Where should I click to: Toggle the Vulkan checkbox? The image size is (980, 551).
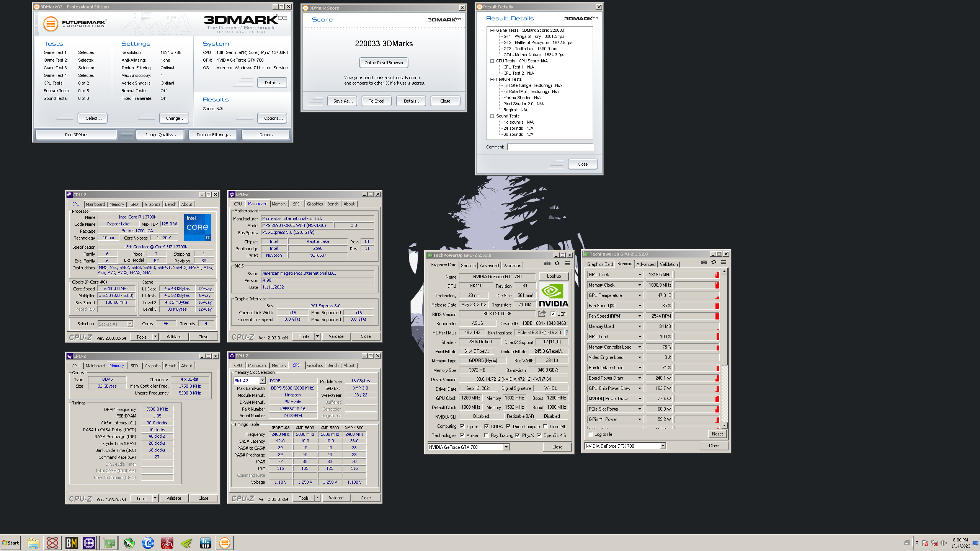462,435
